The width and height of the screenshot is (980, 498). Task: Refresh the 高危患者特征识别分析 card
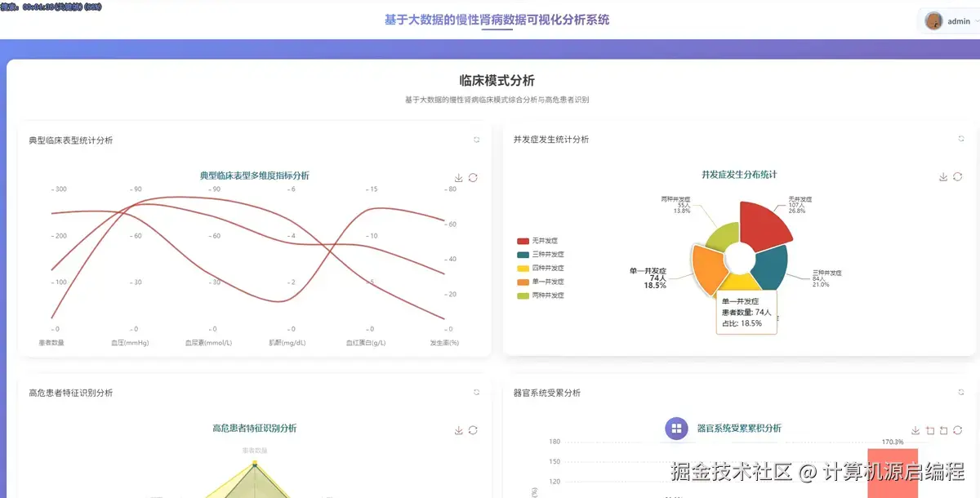[476, 393]
